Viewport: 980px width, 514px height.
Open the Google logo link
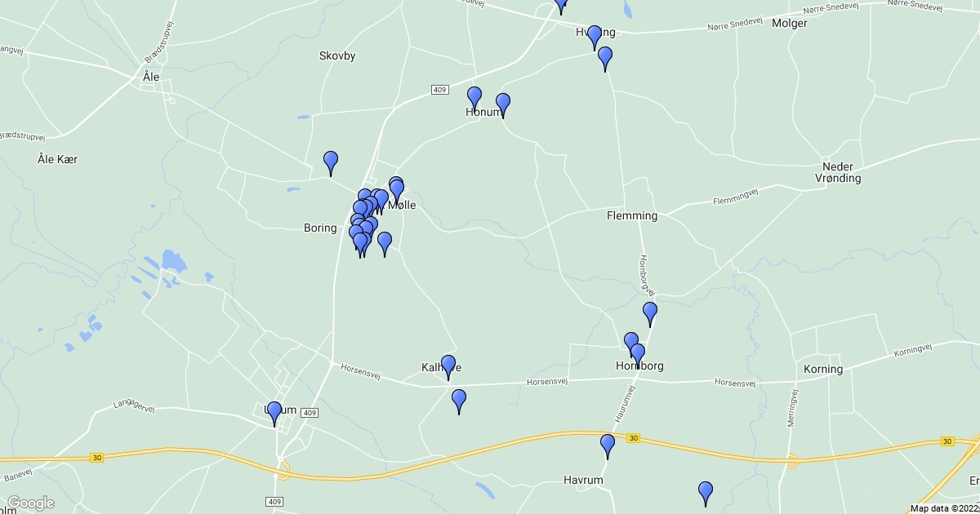31,503
